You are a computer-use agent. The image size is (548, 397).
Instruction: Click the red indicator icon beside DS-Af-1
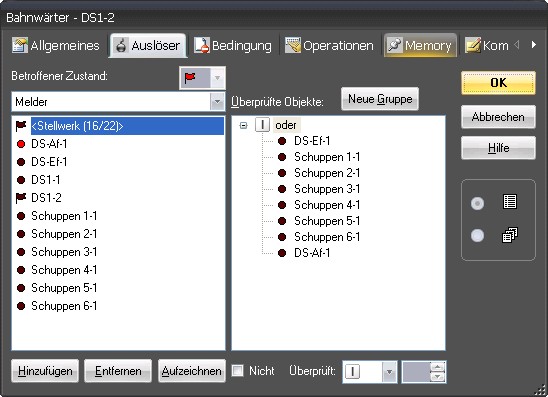pos(21,144)
